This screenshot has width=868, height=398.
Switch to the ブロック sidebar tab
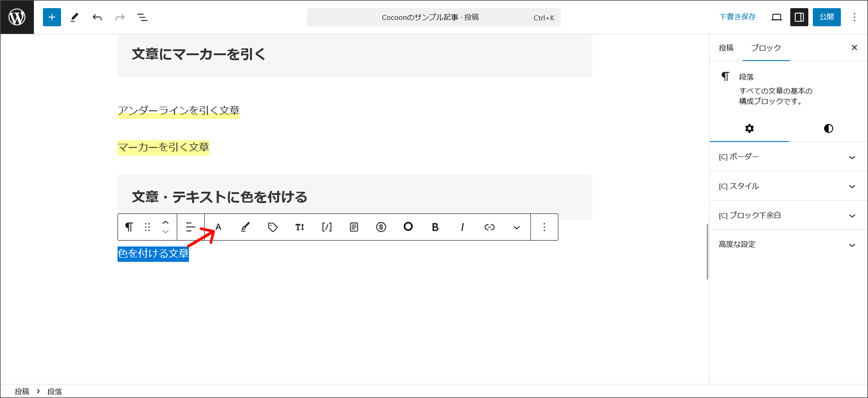(x=766, y=48)
